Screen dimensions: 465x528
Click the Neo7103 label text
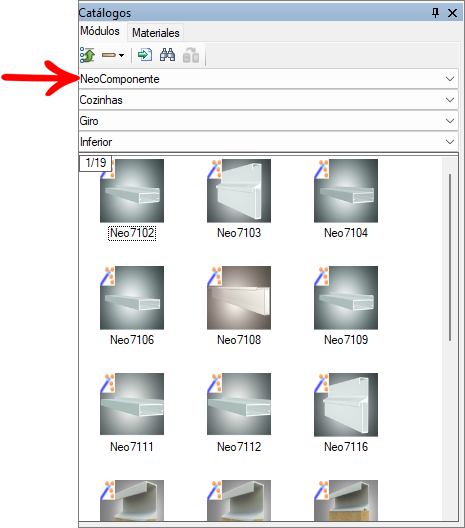pyautogui.click(x=239, y=233)
